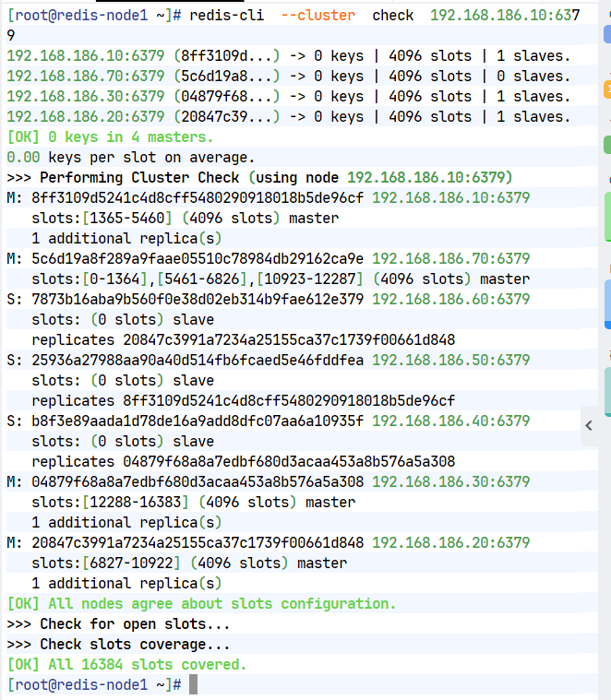Click the '[OK] 0 keys in 4 masters.' line
The width and height of the screenshot is (611, 700).
110,137
